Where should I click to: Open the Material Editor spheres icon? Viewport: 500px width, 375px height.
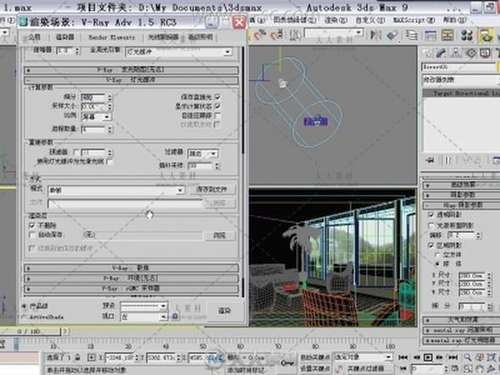click(467, 35)
